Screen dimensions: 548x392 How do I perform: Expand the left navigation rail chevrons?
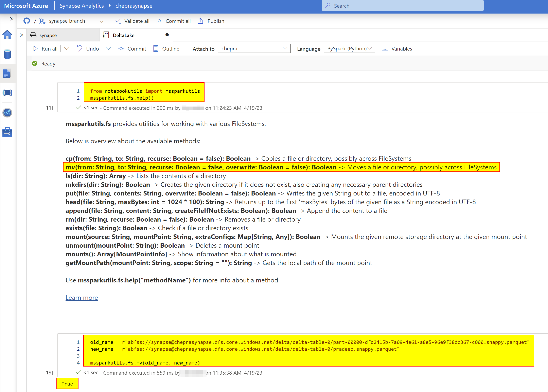12,19
